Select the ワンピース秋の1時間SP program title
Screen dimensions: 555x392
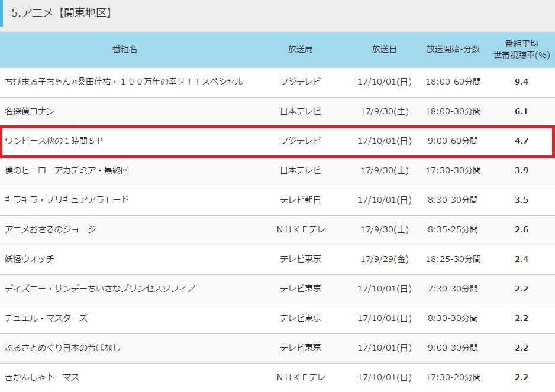coord(54,141)
